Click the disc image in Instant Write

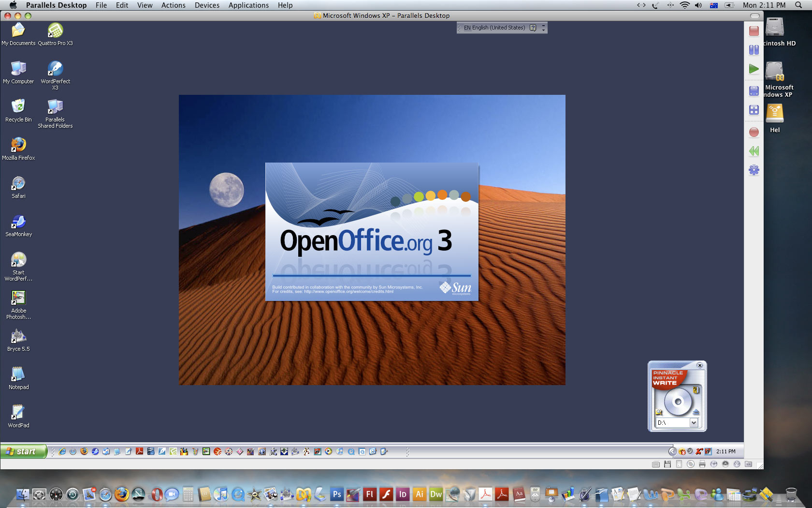(678, 402)
